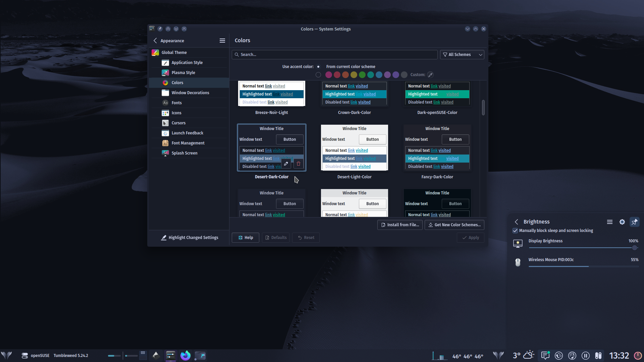
Task: Click the color scheme search field
Action: tap(334, 55)
